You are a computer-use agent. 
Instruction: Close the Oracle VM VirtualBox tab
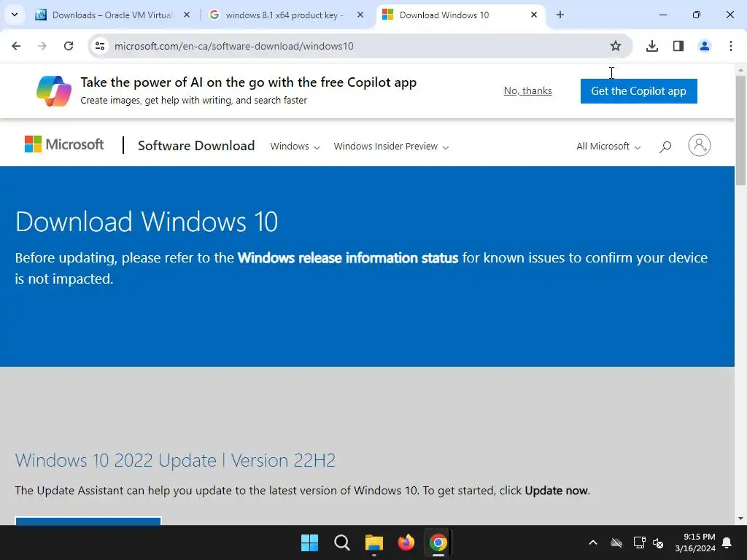[187, 15]
